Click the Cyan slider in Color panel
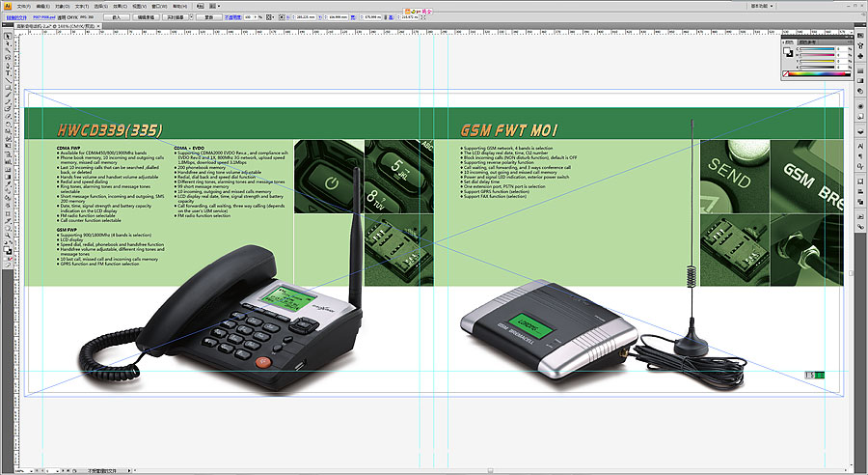Image resolution: width=868 pixels, height=475 pixels. [815, 50]
